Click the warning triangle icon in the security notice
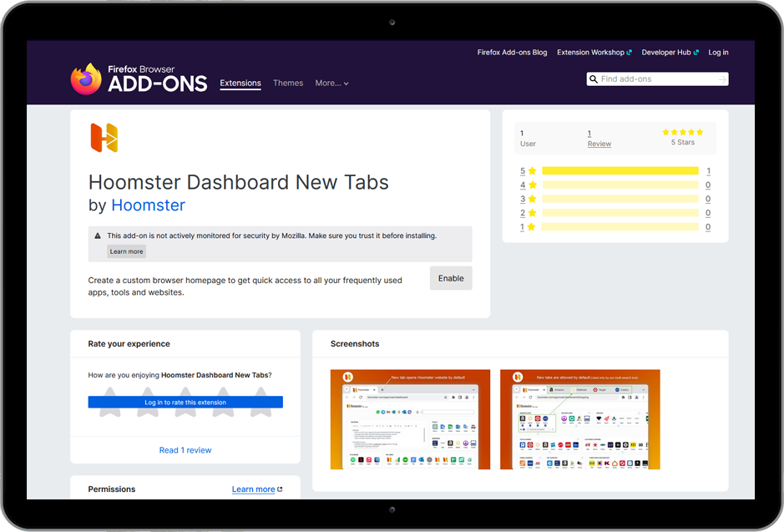Image resolution: width=784 pixels, height=532 pixels. (x=98, y=236)
